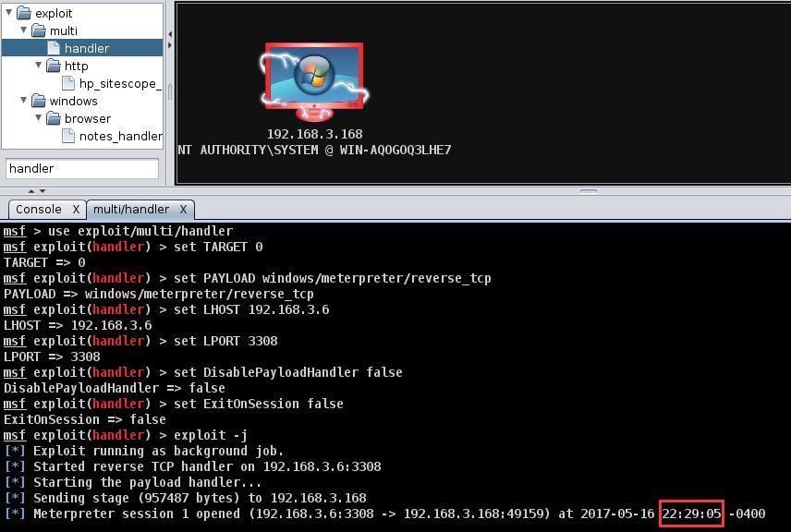Click the up arrow on horizontal splitter

tap(31, 191)
